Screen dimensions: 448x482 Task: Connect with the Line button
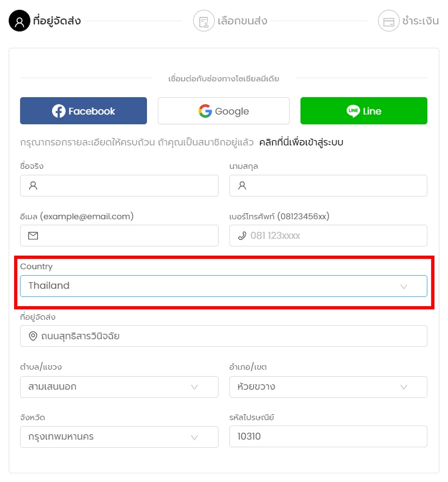(364, 111)
